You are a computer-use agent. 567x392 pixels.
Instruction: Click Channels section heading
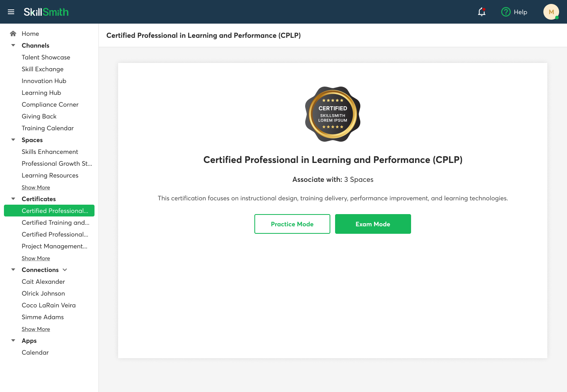(x=35, y=45)
